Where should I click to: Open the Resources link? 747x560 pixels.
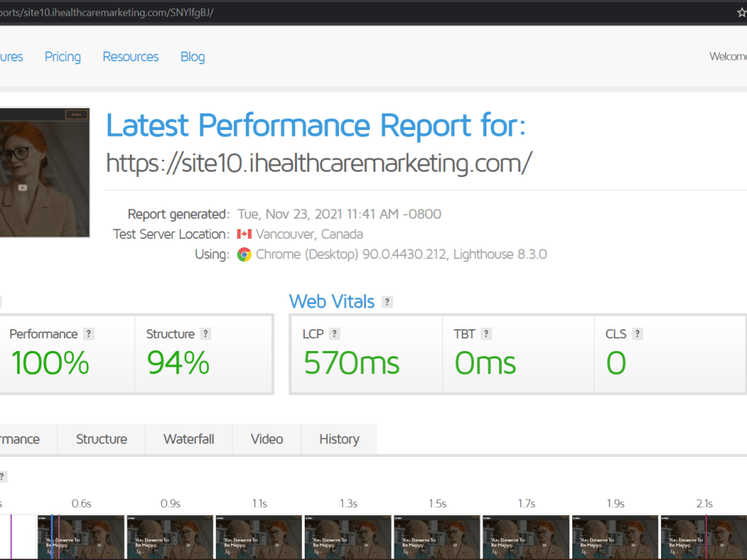[x=131, y=57]
